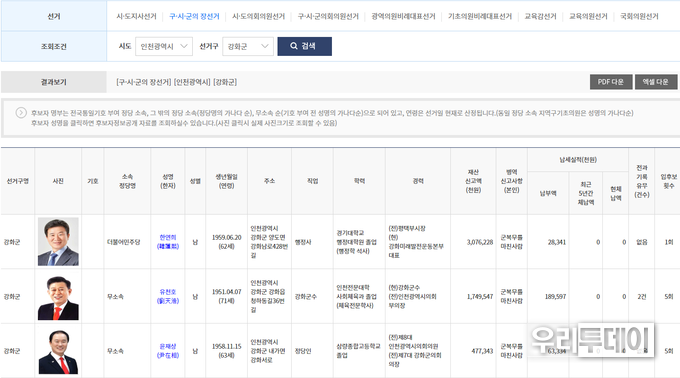680x378 pixels.
Task: Click asset value 3,076,228
Action: coord(480,242)
